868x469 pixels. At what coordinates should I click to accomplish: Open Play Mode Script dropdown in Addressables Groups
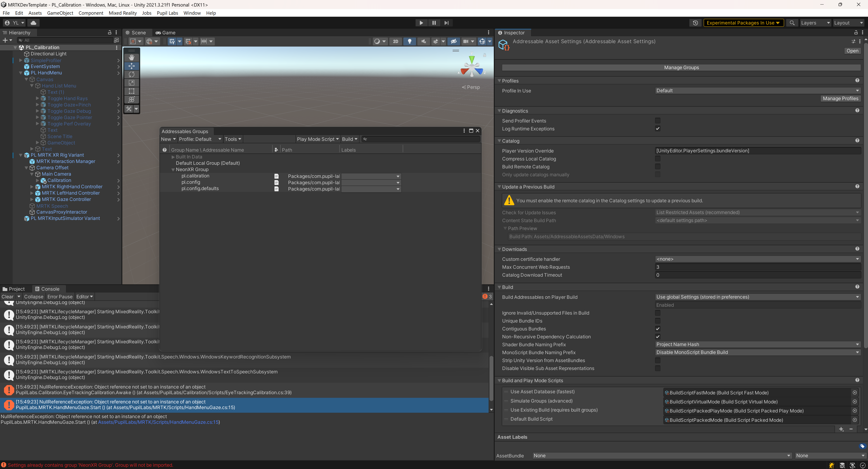pos(317,139)
